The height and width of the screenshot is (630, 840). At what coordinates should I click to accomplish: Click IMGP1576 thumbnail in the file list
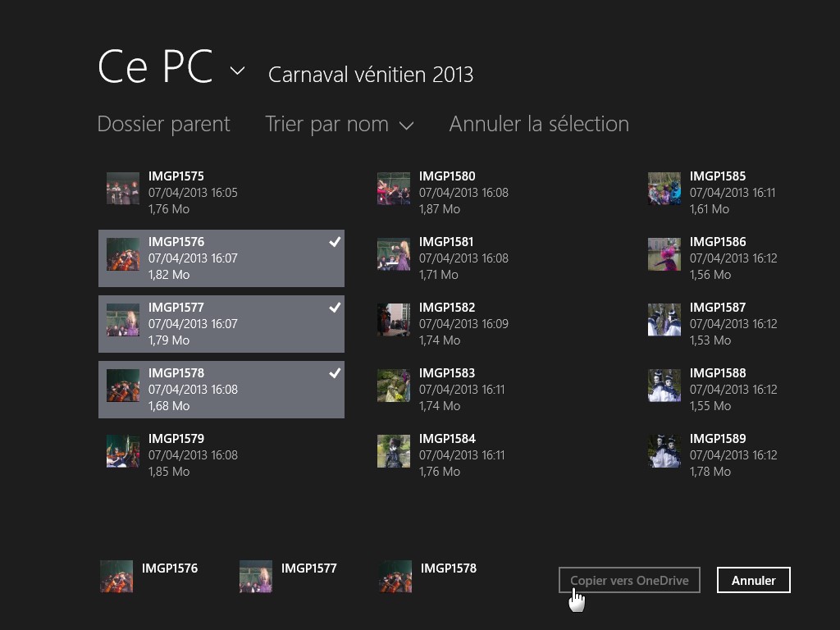click(x=123, y=254)
